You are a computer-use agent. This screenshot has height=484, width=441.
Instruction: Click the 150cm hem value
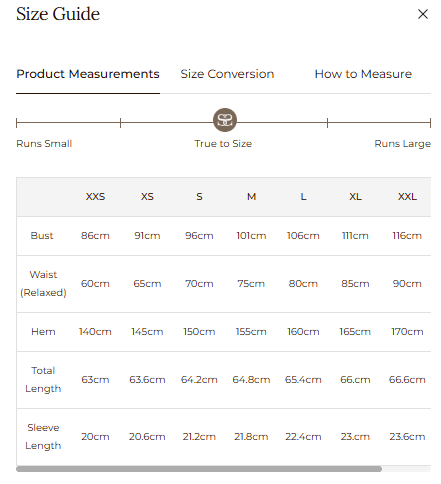pos(199,332)
